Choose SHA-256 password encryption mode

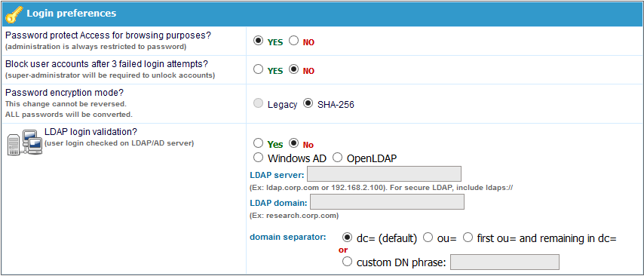[308, 104]
